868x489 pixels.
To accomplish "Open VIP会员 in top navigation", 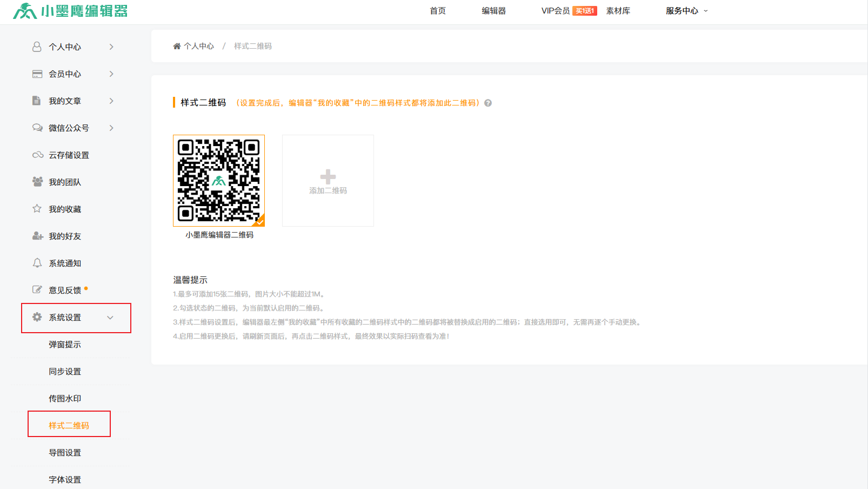I will [556, 11].
